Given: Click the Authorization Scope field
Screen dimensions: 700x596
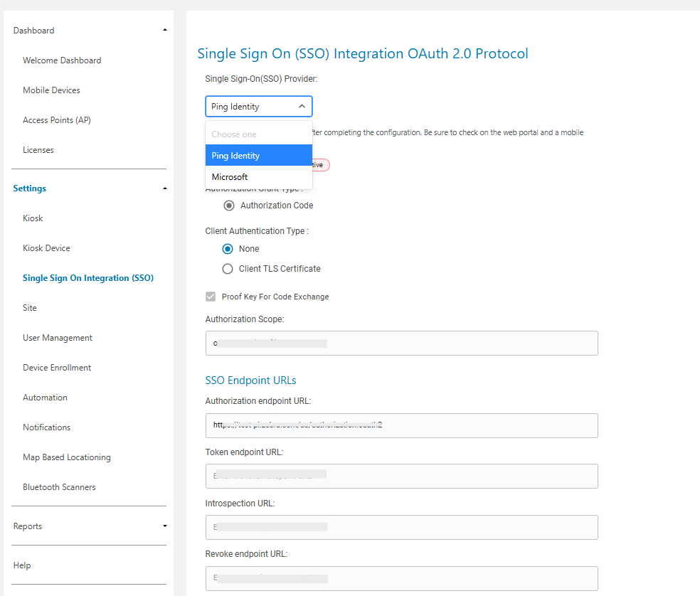Looking at the screenshot, I should pyautogui.click(x=401, y=344).
